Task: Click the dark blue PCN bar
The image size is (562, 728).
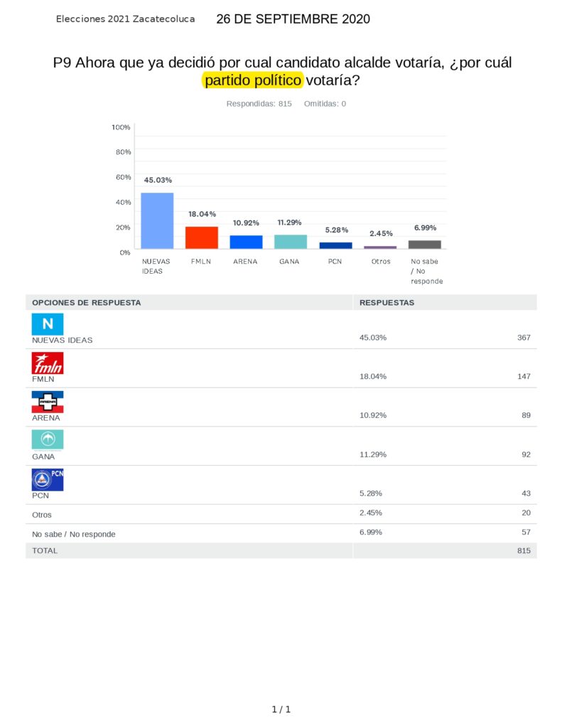Action: (x=335, y=245)
